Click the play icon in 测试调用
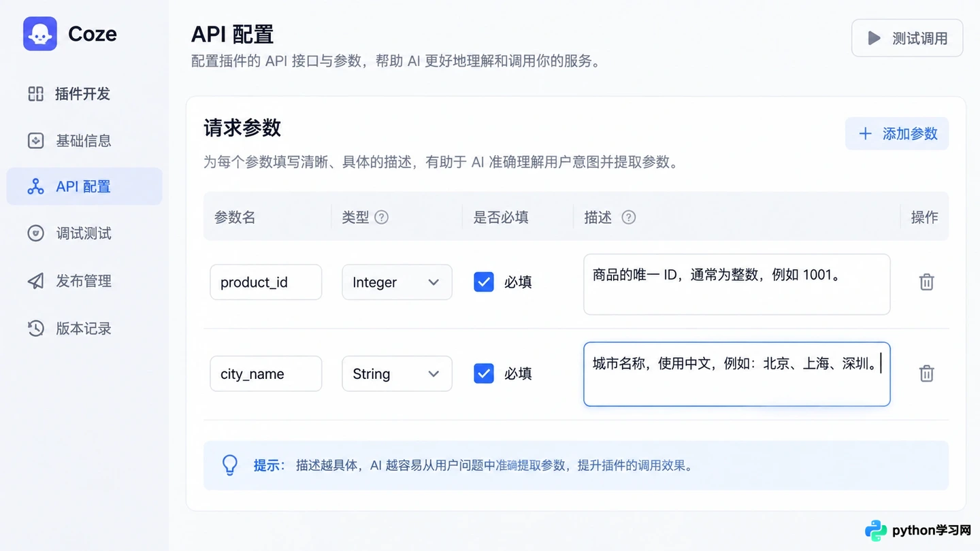The height and width of the screenshot is (551, 980). point(875,38)
